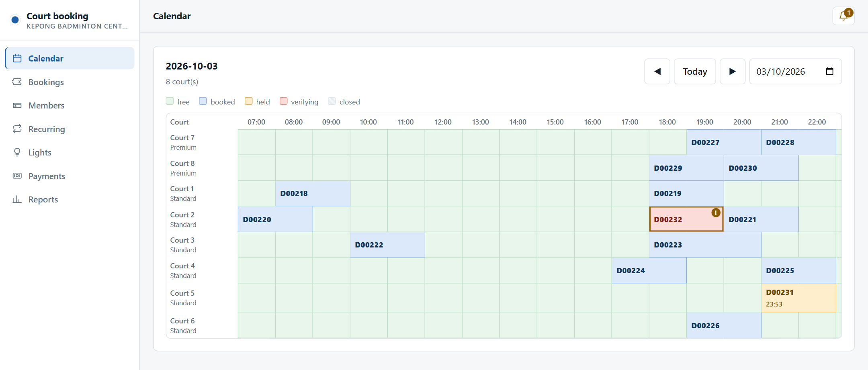Open the notifications bell
Screen dimensions: 868x370
coord(843,16)
